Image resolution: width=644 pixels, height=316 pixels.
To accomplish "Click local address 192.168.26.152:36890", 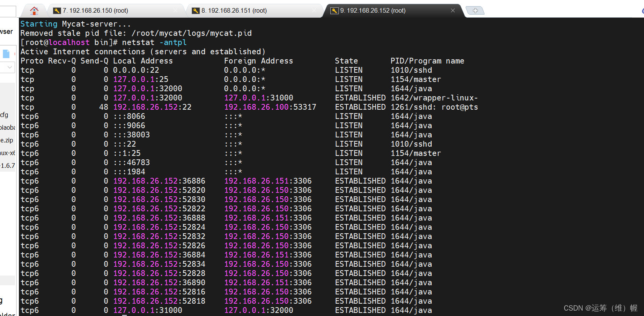I will (159, 283).
